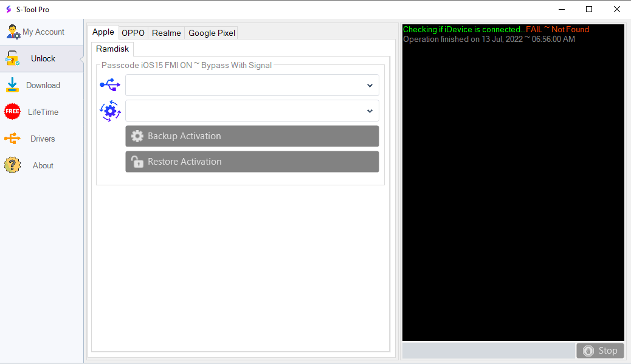Open the Google Pixel tab
Image resolution: width=631 pixels, height=364 pixels.
pos(211,32)
